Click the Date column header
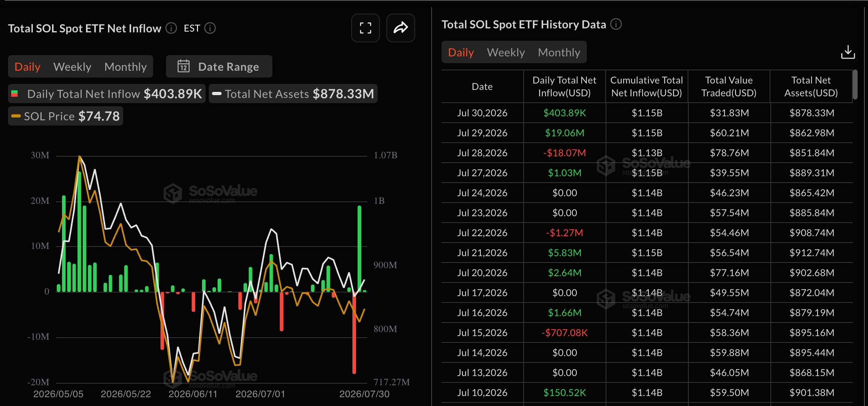868x406 pixels. 482,87
